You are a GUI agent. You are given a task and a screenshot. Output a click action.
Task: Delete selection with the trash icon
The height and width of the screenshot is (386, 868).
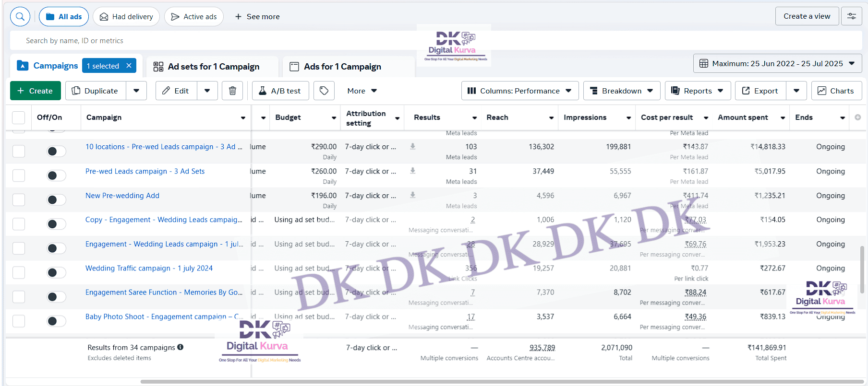pyautogui.click(x=232, y=91)
